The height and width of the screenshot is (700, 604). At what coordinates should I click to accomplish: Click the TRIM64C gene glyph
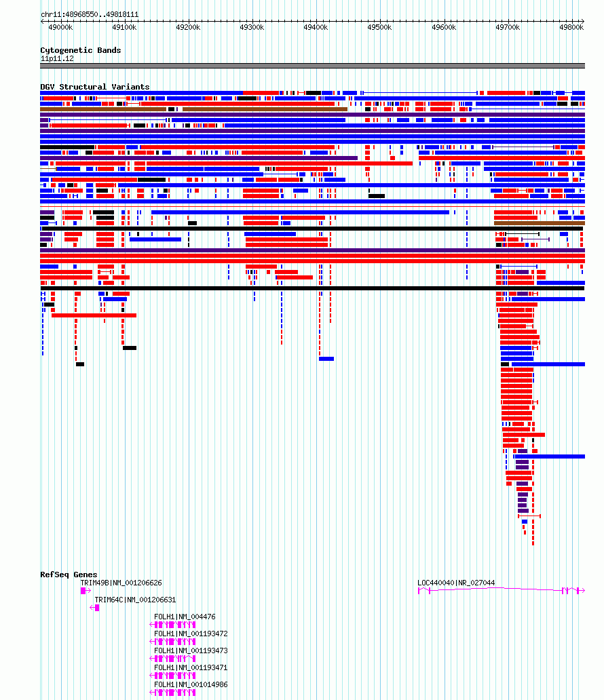(x=94, y=608)
